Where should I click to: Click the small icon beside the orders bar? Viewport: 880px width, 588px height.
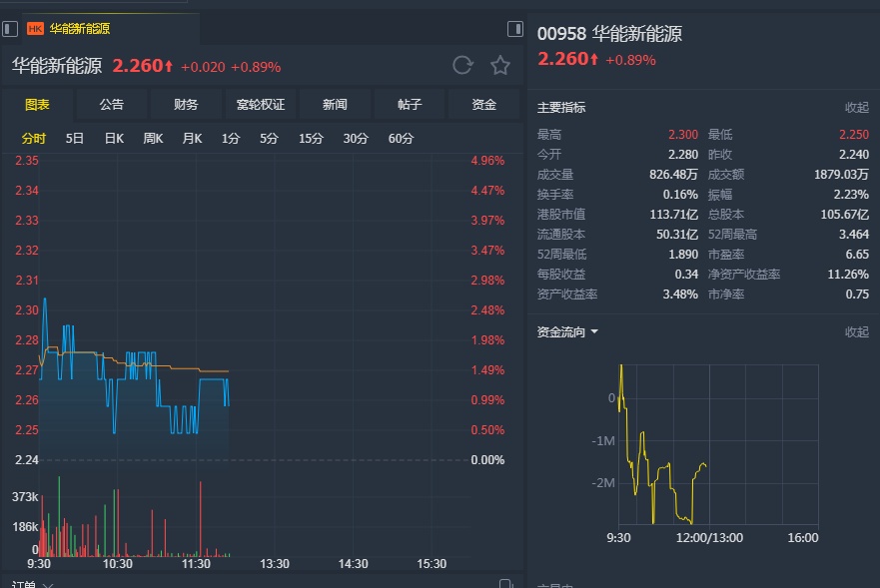506,584
